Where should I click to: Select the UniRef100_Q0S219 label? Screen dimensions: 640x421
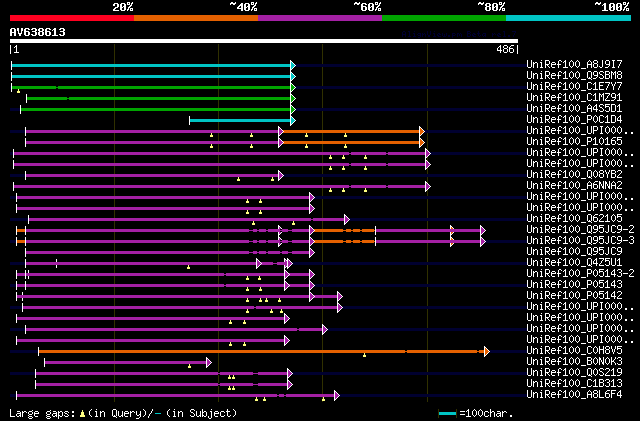coord(574,373)
